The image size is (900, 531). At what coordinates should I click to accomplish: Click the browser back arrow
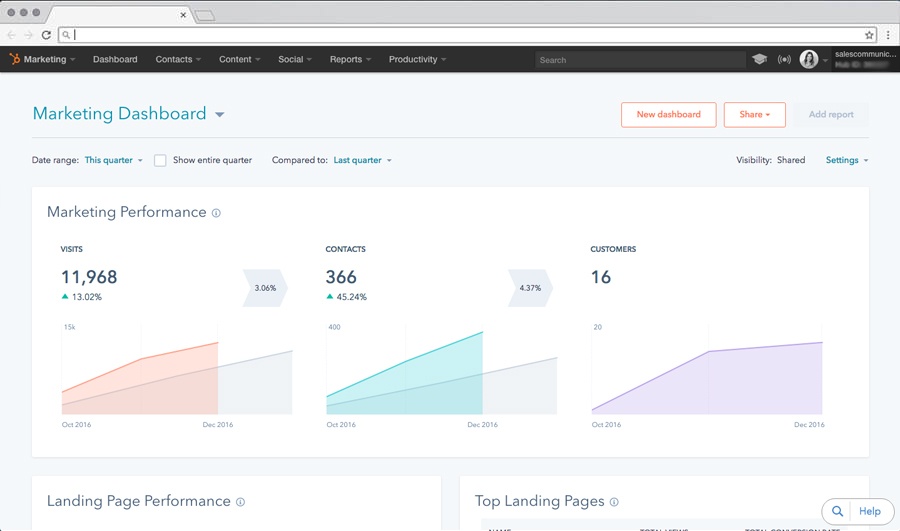pyautogui.click(x=11, y=35)
